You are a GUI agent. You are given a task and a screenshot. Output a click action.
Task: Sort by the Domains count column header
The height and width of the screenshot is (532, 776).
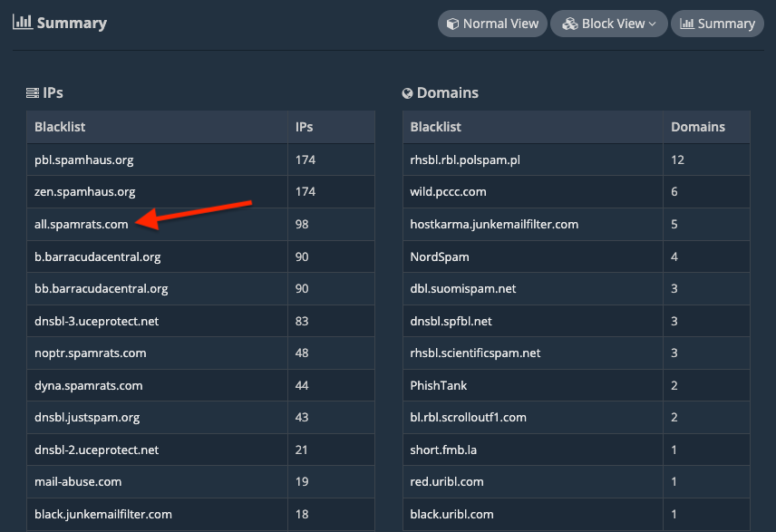pos(697,127)
